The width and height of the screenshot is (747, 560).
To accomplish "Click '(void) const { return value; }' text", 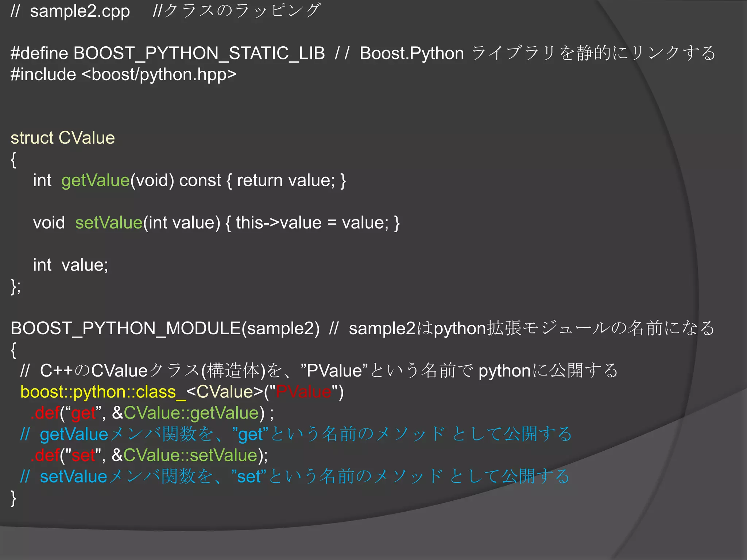I will pyautogui.click(x=238, y=180).
